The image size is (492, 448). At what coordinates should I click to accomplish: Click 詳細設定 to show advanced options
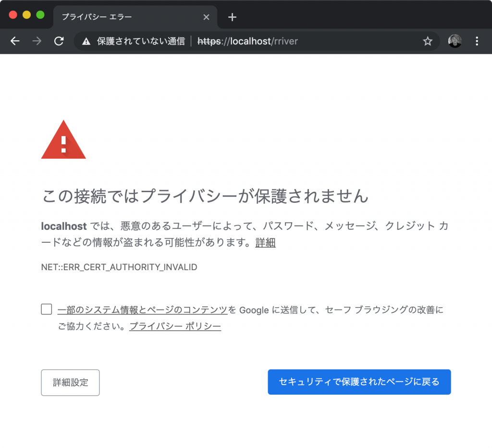(70, 382)
